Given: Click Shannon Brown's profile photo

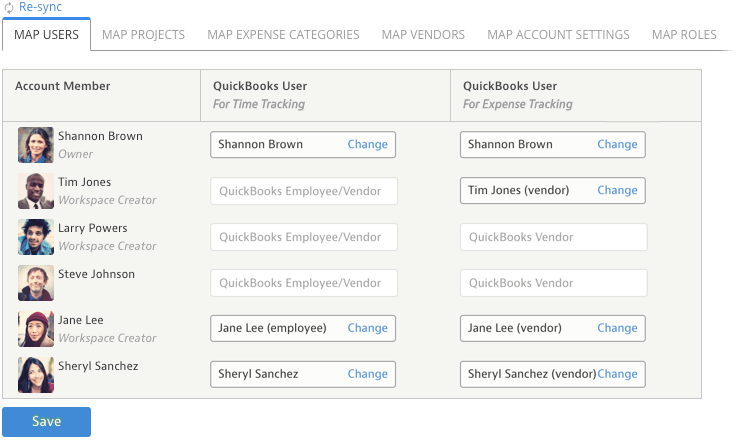Looking at the screenshot, I should 36,145.
